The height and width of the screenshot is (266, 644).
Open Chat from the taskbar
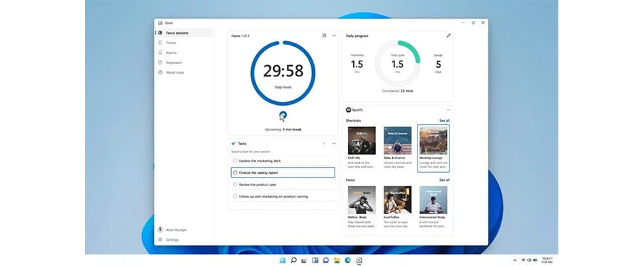[x=326, y=260]
